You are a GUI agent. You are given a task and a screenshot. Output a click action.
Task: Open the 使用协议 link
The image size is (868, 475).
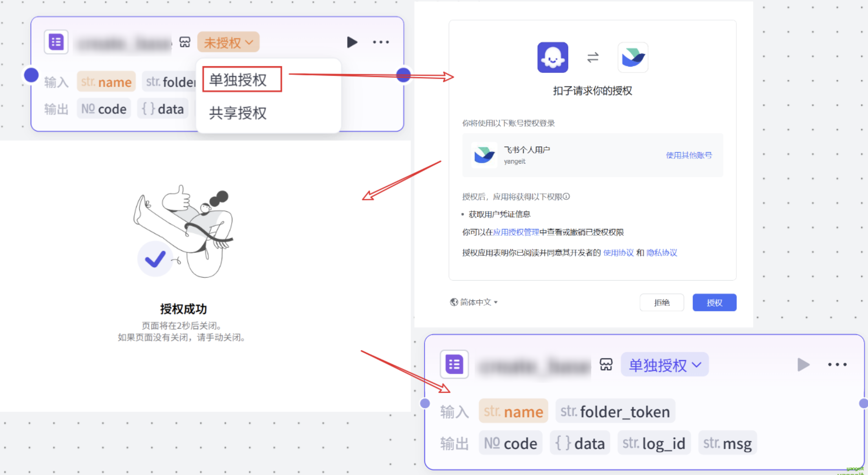click(x=618, y=253)
